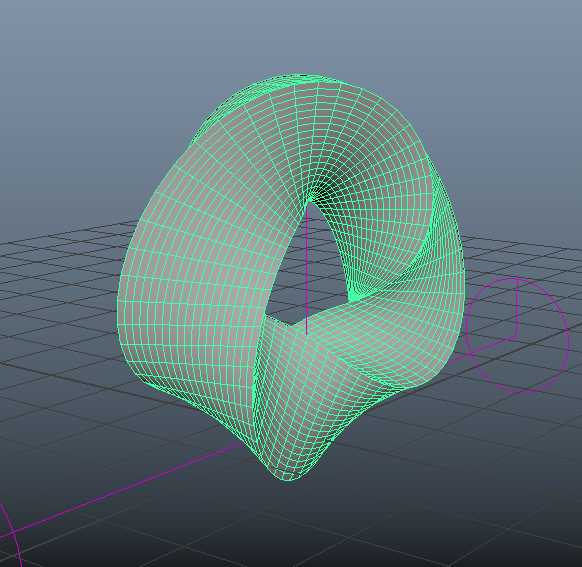Screen dimensions: 582x567
Task: Select the long diagonal magenta line on grid
Action: click(122, 489)
